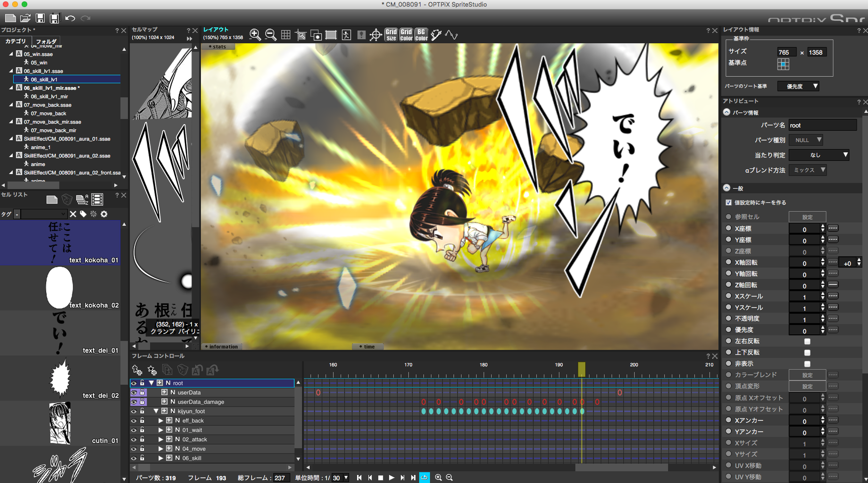
Task: Stop the animation playback
Action: pos(381,478)
